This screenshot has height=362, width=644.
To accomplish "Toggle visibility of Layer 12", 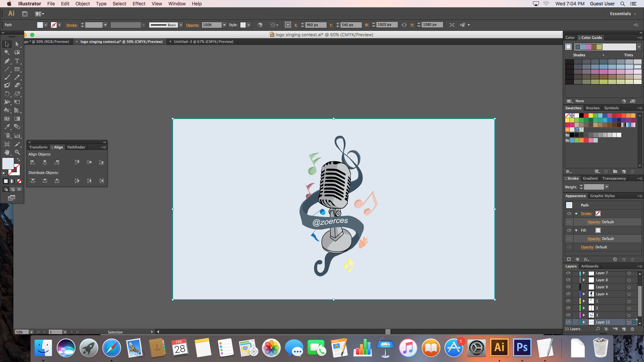I will (568, 322).
